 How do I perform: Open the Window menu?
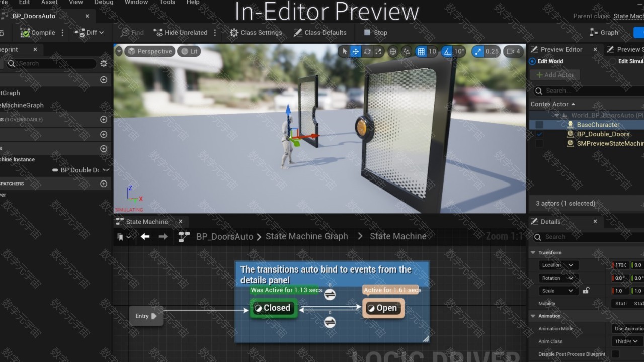pyautogui.click(x=136, y=3)
